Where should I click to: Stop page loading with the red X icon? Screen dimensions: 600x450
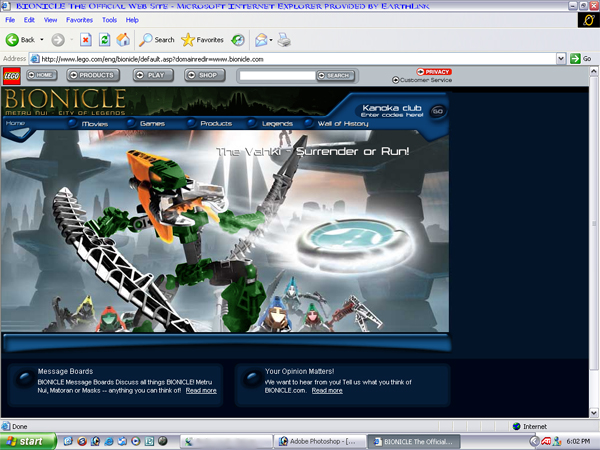click(86, 40)
